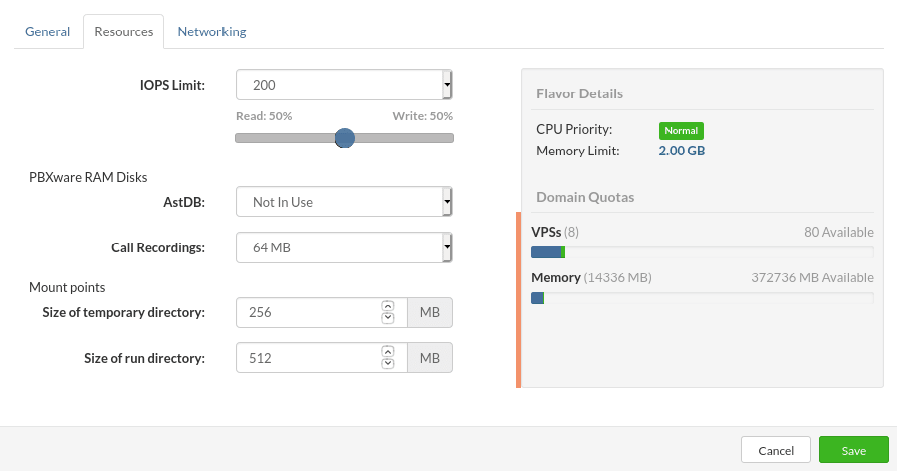Decrease the run directory size value
This screenshot has width=898, height=471.
(x=388, y=363)
